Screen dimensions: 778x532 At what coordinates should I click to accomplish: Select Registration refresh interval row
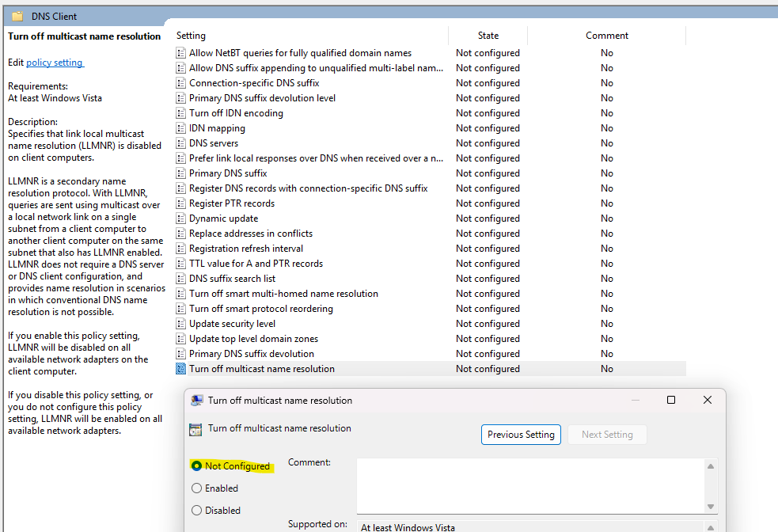tap(431, 249)
